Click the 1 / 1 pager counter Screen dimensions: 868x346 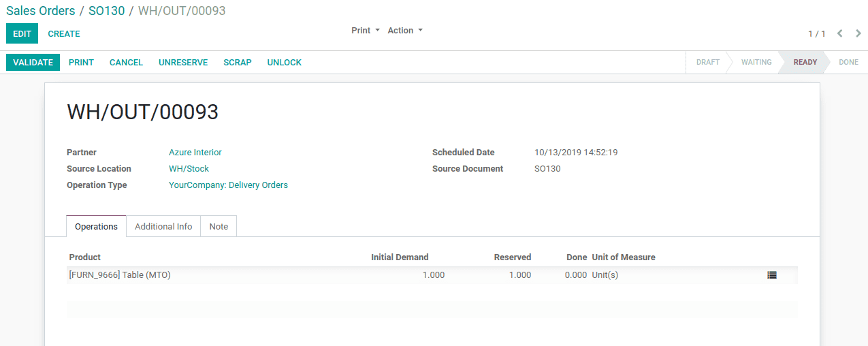[x=817, y=33]
